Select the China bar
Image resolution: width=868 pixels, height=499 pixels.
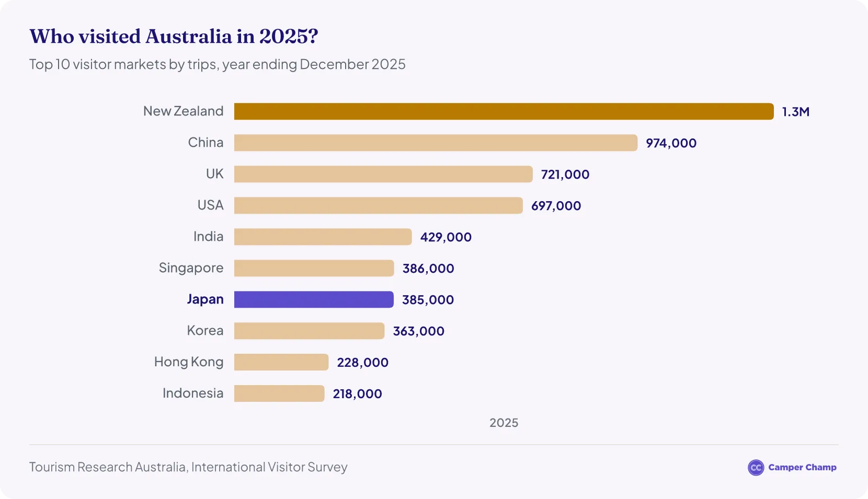(436, 143)
